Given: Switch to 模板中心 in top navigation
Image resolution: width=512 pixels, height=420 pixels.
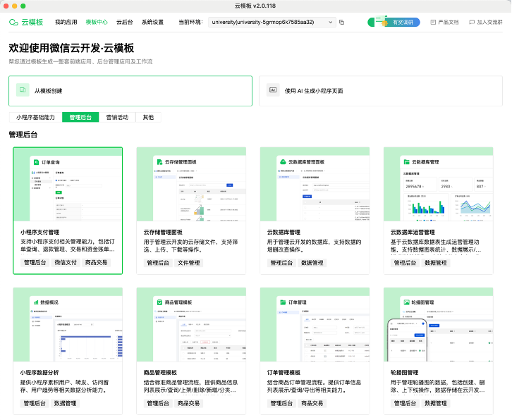Looking at the screenshot, I should (x=97, y=22).
